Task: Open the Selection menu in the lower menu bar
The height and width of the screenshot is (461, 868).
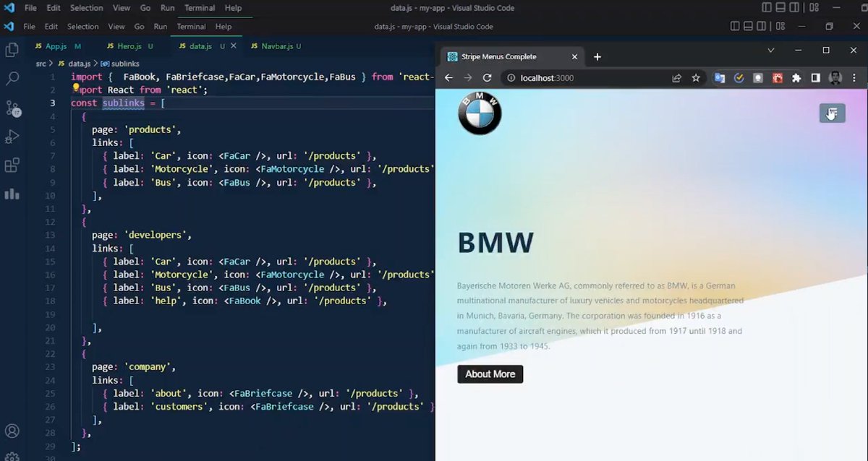Action: (83, 27)
